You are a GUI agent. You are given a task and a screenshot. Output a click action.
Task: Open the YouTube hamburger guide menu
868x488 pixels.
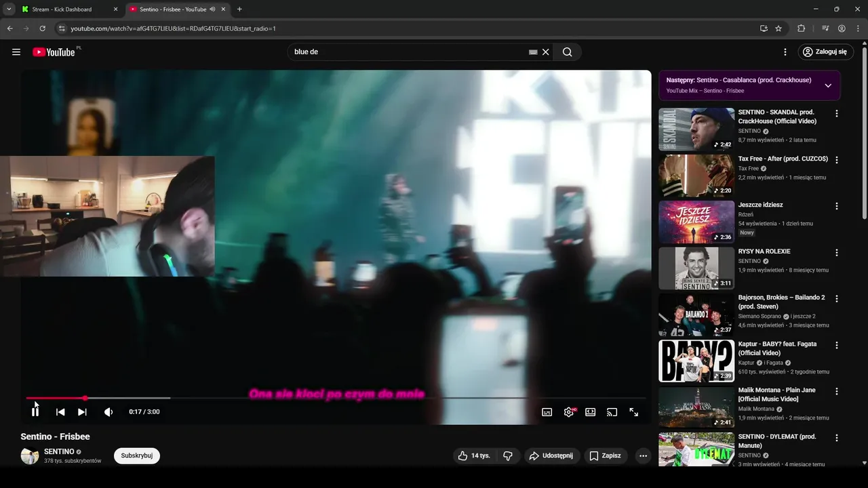click(16, 52)
